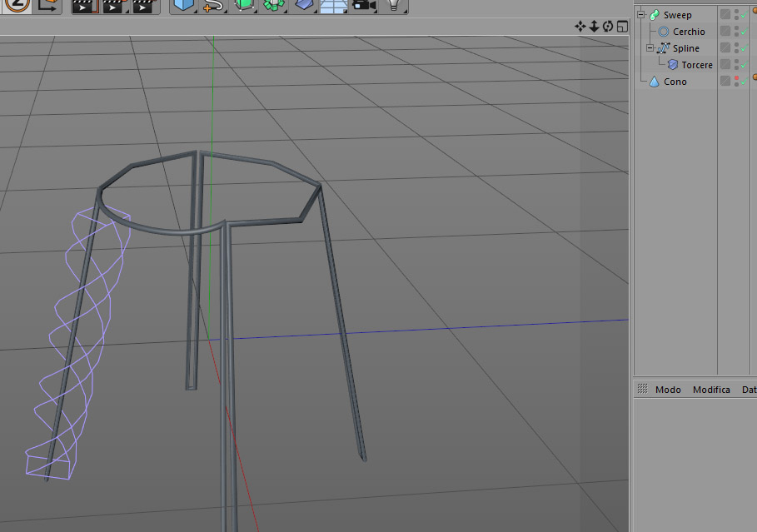The height and width of the screenshot is (532, 757).
Task: Open the camera object tool
Action: 364,6
